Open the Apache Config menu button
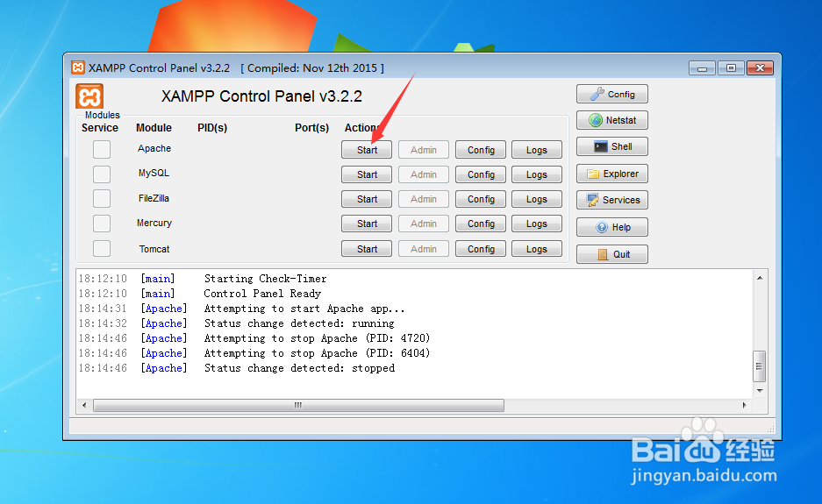Screen dimensions: 822x504 coord(481,150)
